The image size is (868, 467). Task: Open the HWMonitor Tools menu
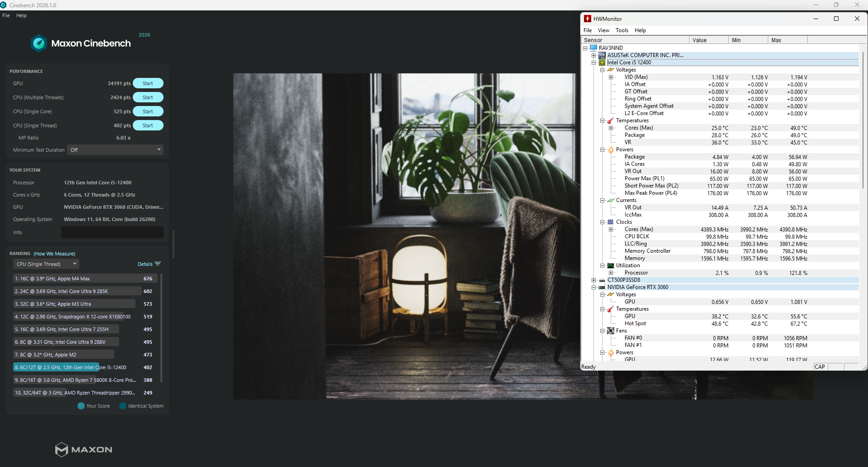click(622, 30)
